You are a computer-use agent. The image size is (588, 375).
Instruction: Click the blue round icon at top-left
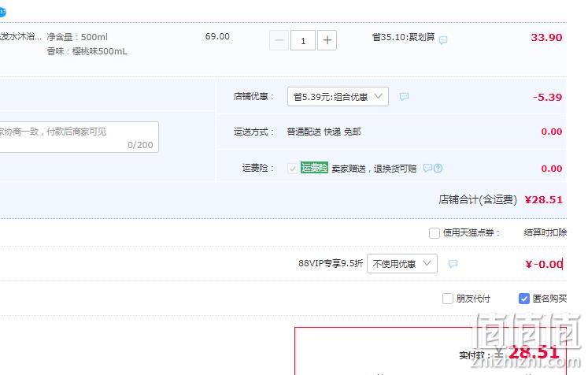click(x=2, y=12)
